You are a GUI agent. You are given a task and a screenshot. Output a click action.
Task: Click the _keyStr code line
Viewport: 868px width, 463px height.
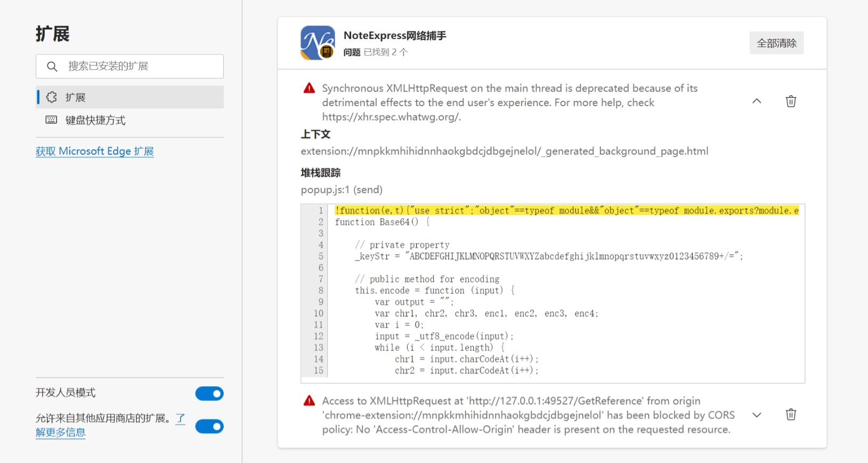549,256
